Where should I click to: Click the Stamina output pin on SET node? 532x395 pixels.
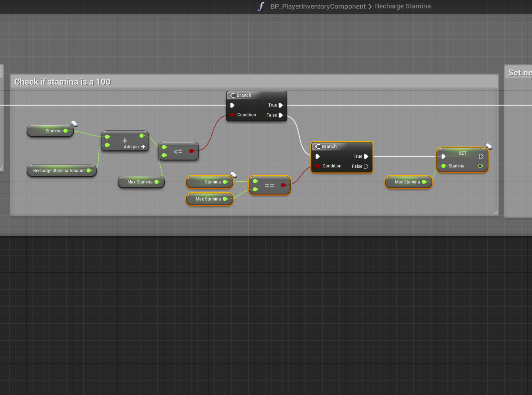[480, 166]
